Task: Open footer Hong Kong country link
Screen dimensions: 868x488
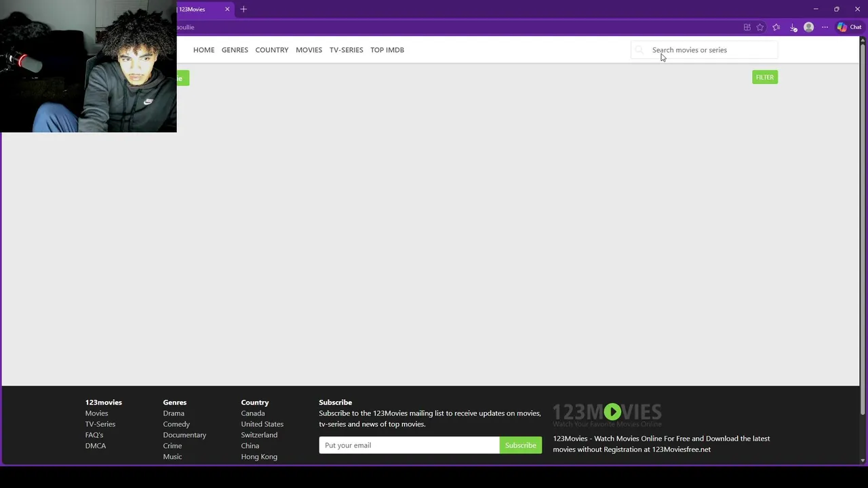Action: click(x=259, y=457)
